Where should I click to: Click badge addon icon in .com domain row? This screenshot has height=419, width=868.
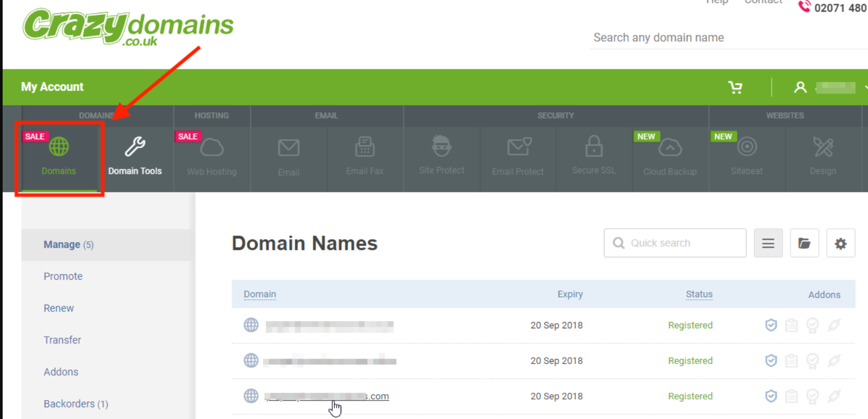point(813,396)
